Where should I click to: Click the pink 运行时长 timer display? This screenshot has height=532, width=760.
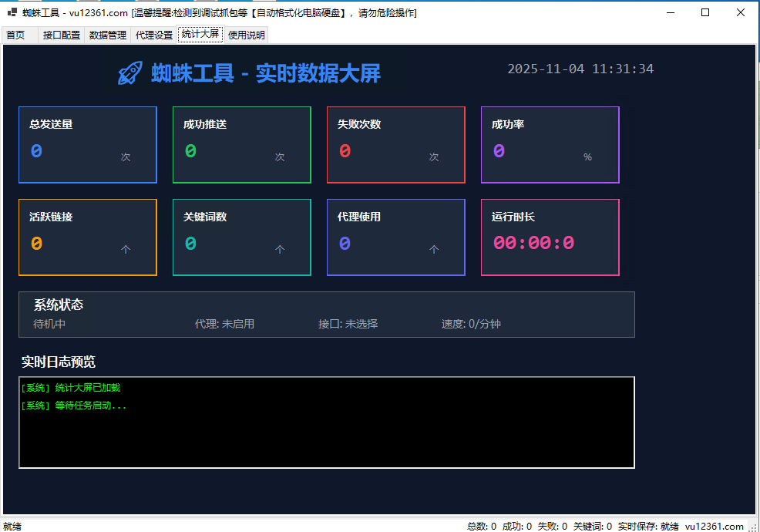tap(534, 243)
